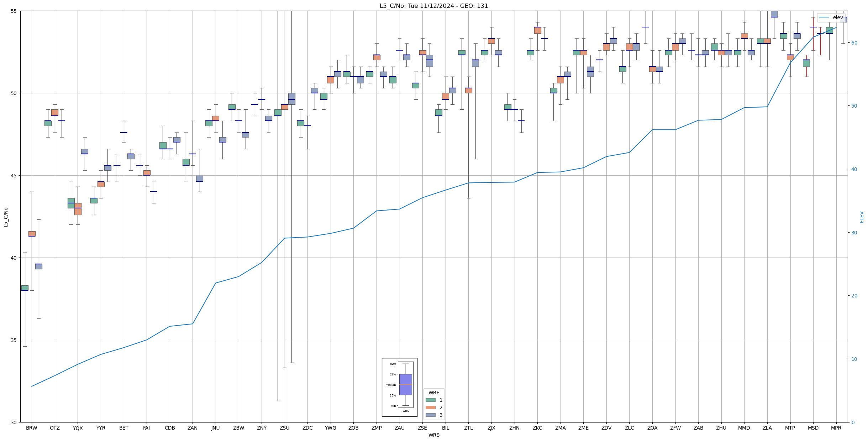
Task: Click the green WRE 1 legend swatch
Action: [430, 400]
